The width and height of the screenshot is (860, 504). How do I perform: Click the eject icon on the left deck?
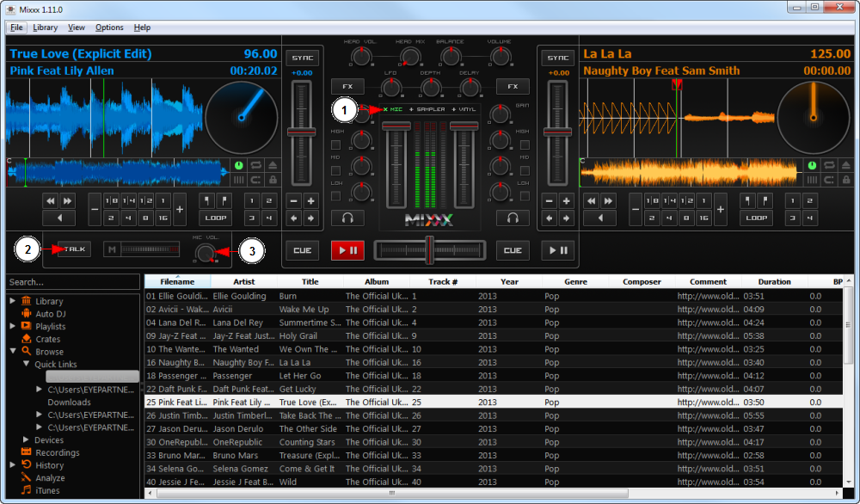[x=273, y=165]
